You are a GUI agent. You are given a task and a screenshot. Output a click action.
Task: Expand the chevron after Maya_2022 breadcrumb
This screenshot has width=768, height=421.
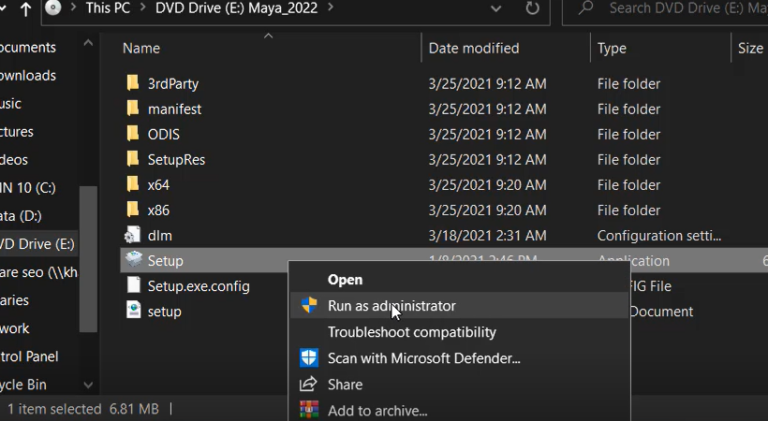330,8
